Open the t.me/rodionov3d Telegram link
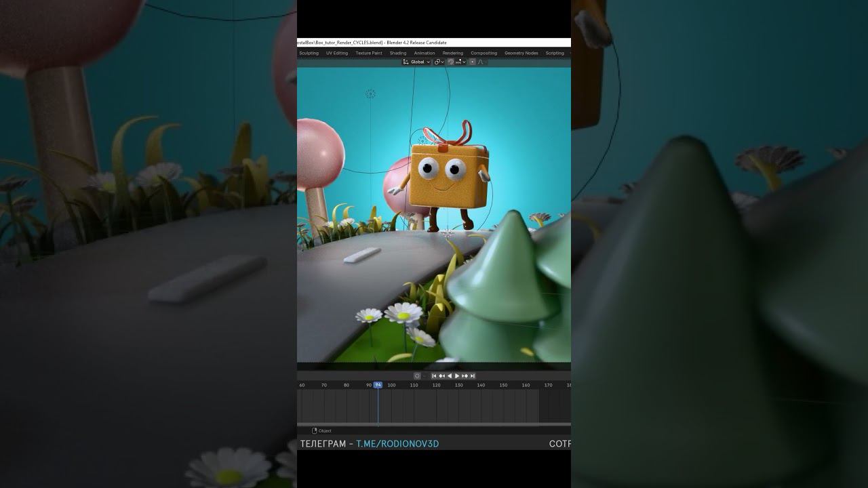This screenshot has height=488, width=868. [397, 444]
